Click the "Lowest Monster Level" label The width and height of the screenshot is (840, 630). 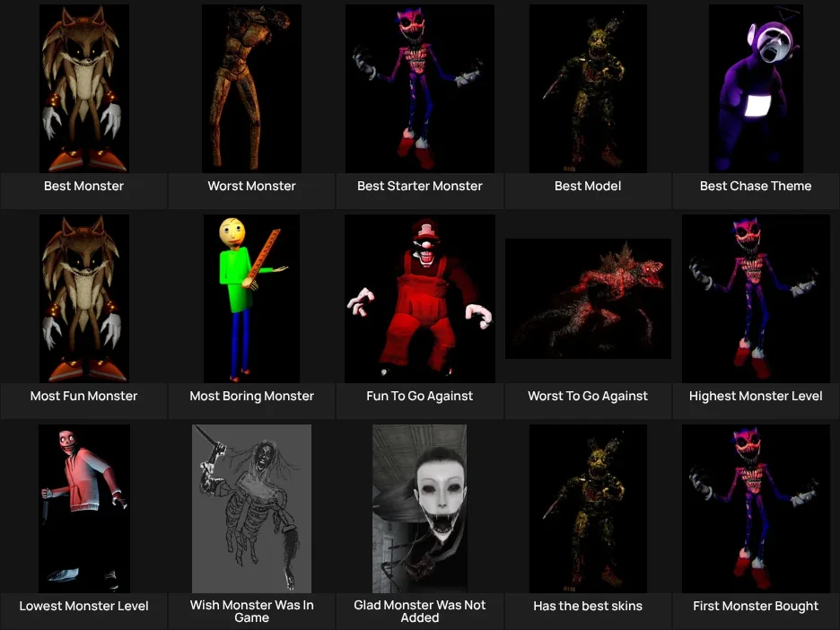(x=83, y=606)
